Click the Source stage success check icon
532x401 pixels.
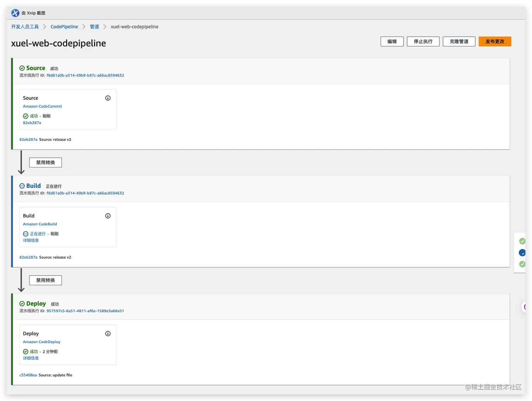[22, 68]
